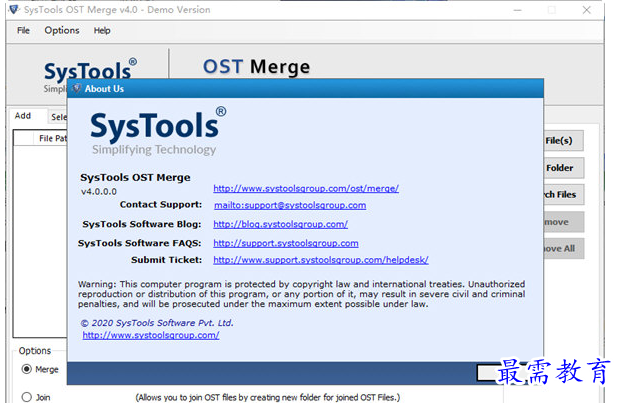Click the SysTools logo in About dialog

point(158,132)
